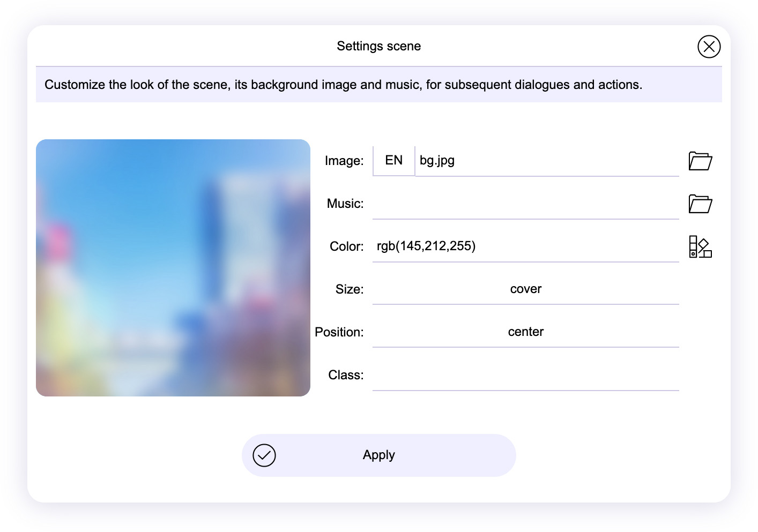Screen dimensions: 758x532
Task: Switch the EN language selector
Action: 393,161
